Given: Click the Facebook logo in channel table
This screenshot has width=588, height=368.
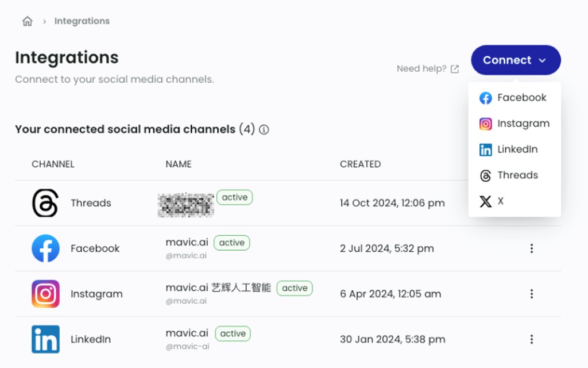Looking at the screenshot, I should [x=45, y=248].
